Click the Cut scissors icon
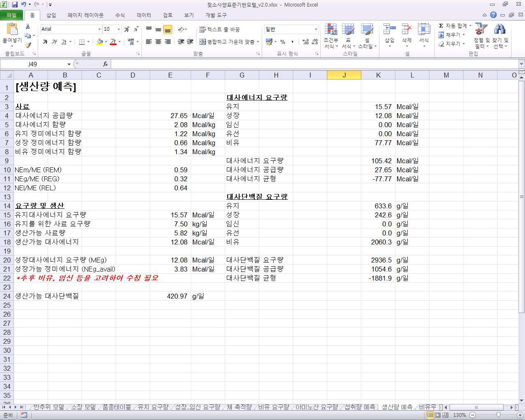Image resolution: width=525 pixels, height=420 pixels. (x=27, y=26)
